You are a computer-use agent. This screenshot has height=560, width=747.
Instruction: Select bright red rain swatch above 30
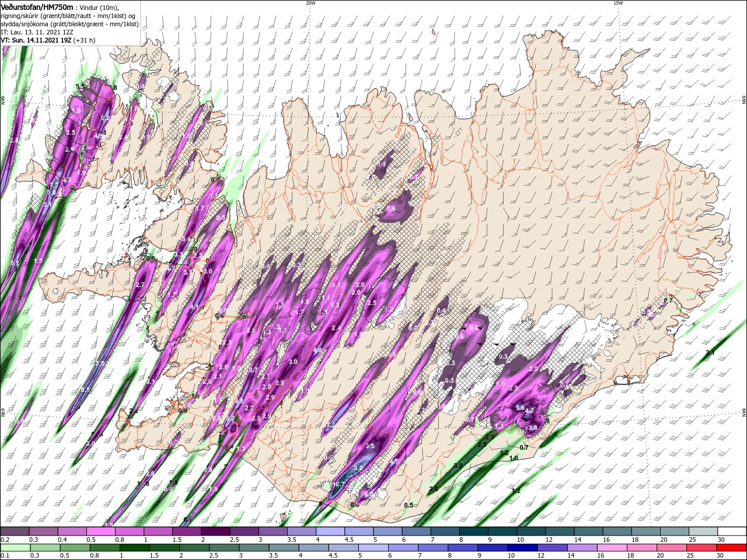pyautogui.click(x=732, y=548)
